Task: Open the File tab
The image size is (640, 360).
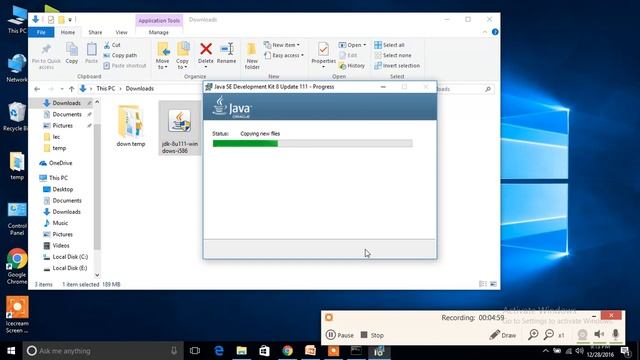Action: (41, 32)
